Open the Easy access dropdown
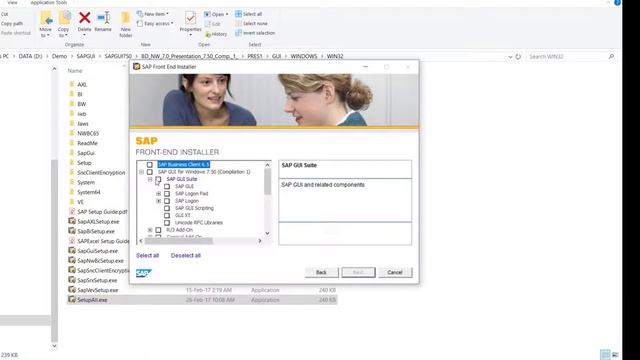The height and width of the screenshot is (360, 640). (155, 24)
